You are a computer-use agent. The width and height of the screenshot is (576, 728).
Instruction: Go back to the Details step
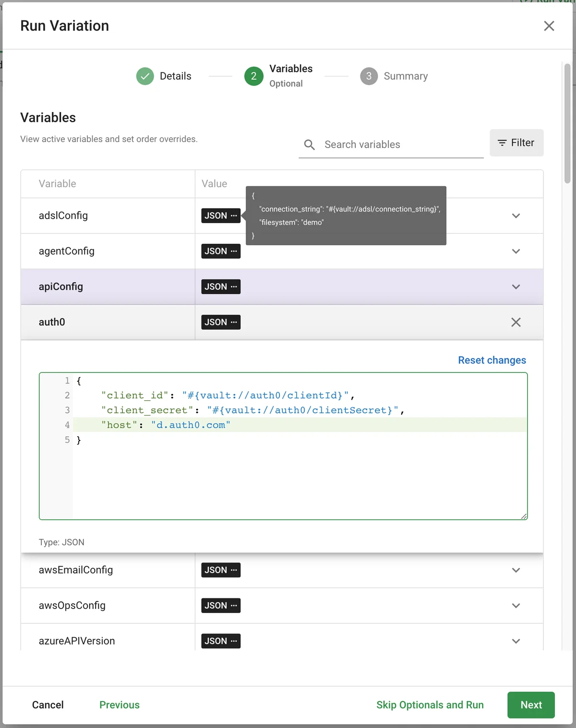[x=164, y=76]
